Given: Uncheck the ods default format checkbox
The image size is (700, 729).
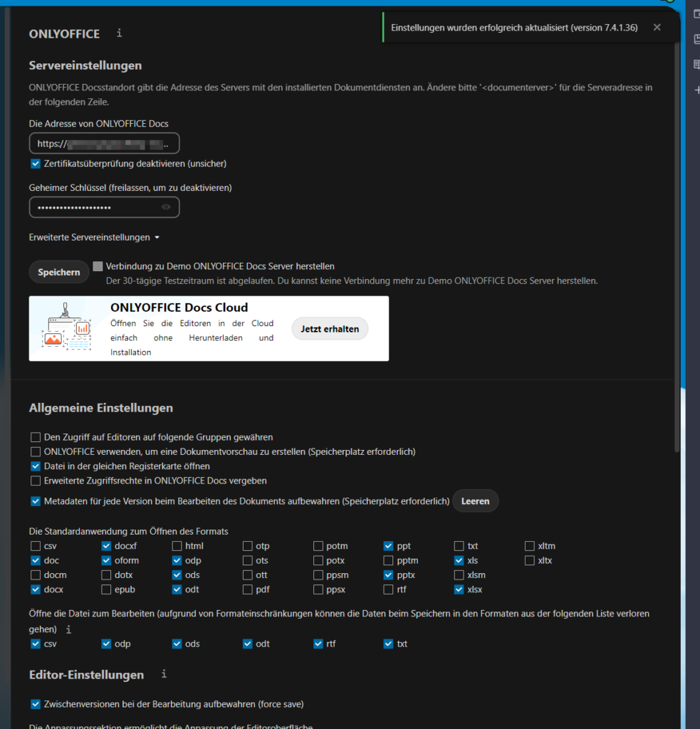Looking at the screenshot, I should (177, 575).
